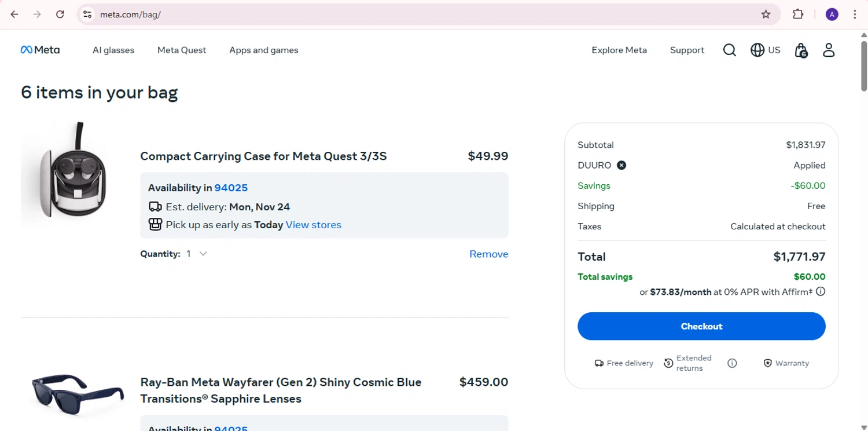This screenshot has height=431, width=868.
Task: Open the Apps and games menu
Action: pos(264,50)
